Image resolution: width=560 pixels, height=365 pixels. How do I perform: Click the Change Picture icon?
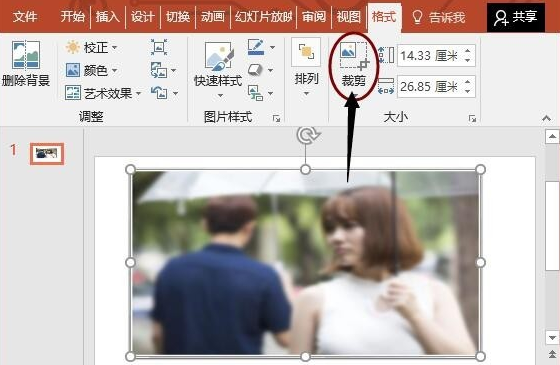(159, 70)
